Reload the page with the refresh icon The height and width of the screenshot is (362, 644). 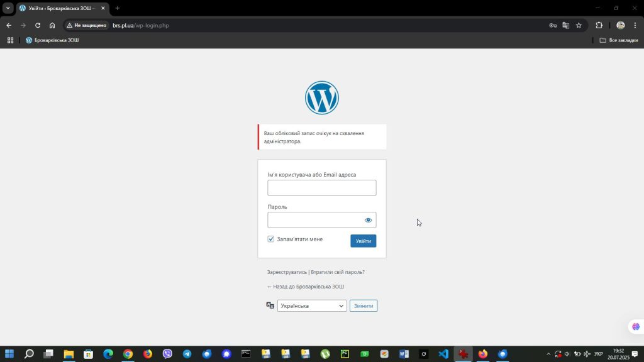click(x=38, y=26)
